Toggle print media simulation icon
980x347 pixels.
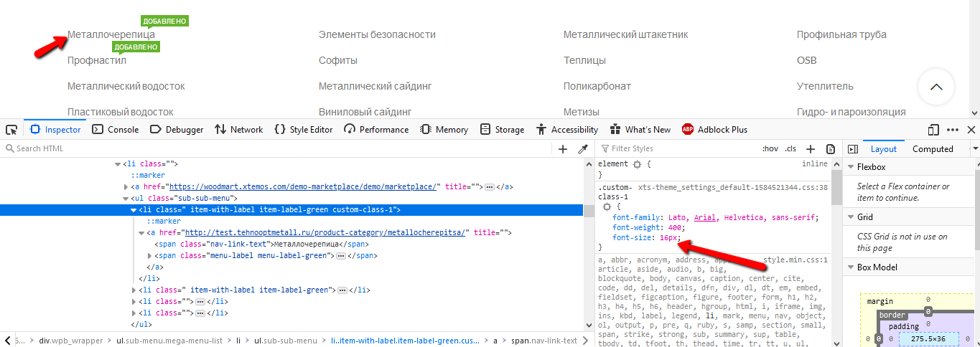[831, 149]
